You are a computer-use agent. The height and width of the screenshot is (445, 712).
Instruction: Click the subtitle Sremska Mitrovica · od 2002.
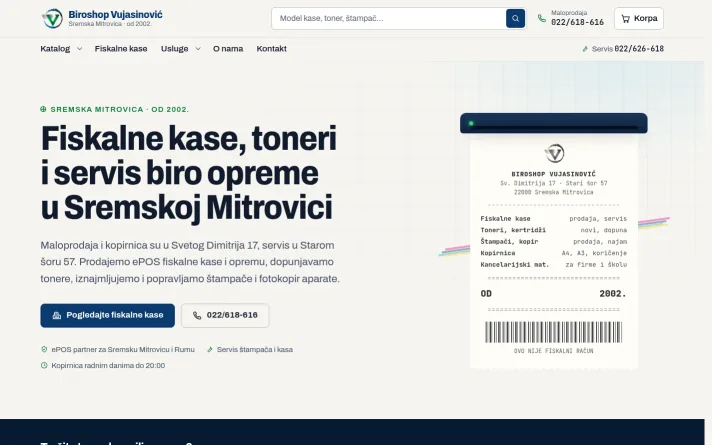(110, 24)
